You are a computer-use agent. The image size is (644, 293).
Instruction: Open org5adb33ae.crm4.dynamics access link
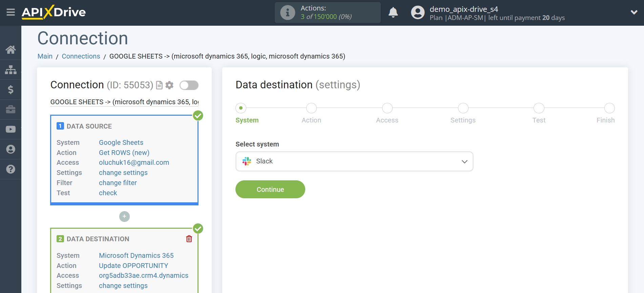[144, 275]
